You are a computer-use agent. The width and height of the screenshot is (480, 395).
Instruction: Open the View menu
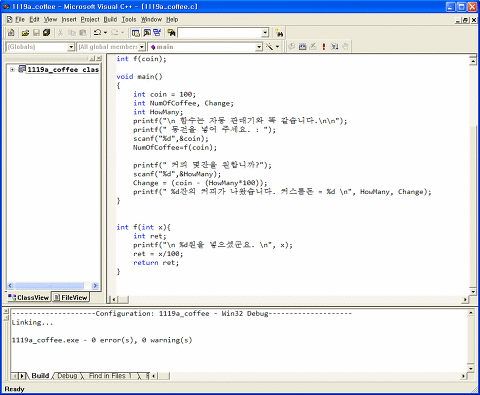click(50, 20)
